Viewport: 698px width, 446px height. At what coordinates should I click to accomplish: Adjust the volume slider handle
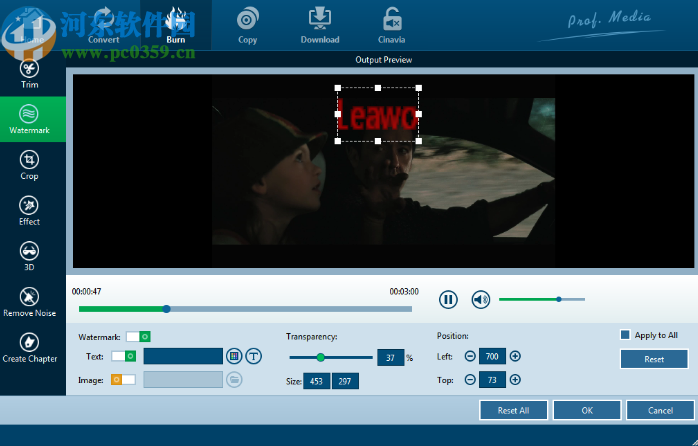(x=559, y=299)
